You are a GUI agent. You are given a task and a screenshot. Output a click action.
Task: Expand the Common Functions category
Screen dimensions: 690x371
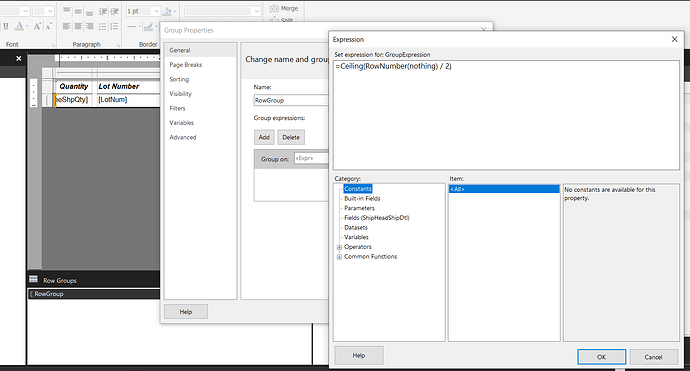(339, 257)
